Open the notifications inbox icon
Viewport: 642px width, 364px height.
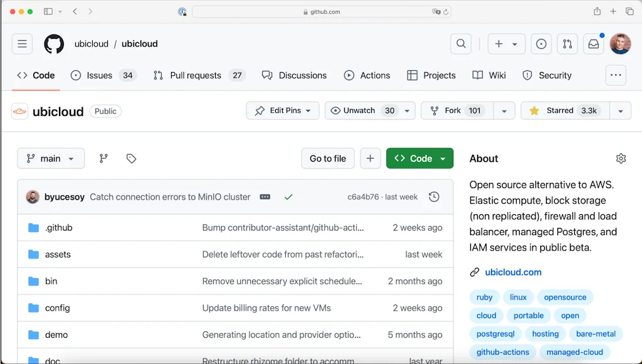[593, 44]
